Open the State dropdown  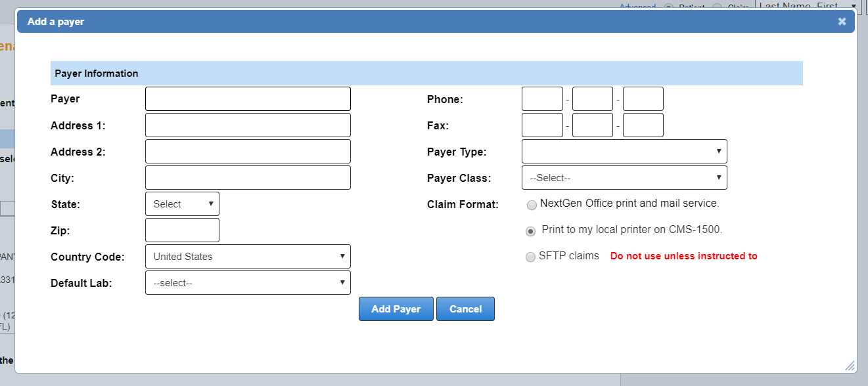coord(182,204)
